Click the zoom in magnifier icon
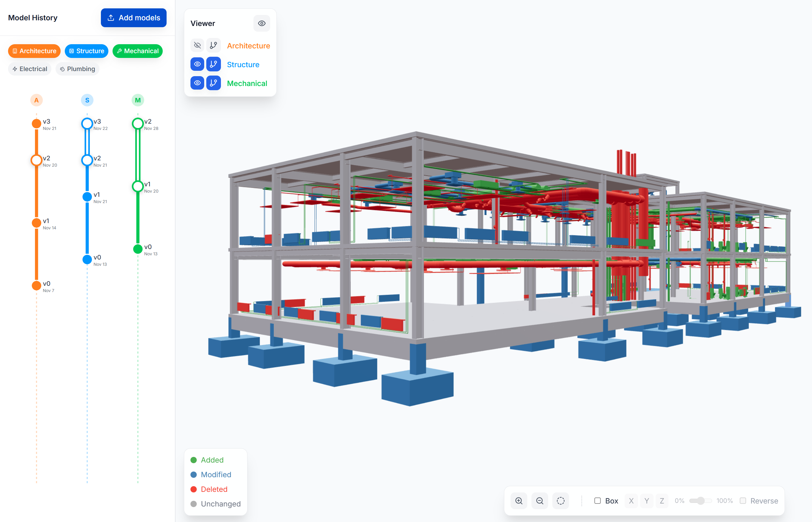This screenshot has height=522, width=812. pyautogui.click(x=519, y=500)
